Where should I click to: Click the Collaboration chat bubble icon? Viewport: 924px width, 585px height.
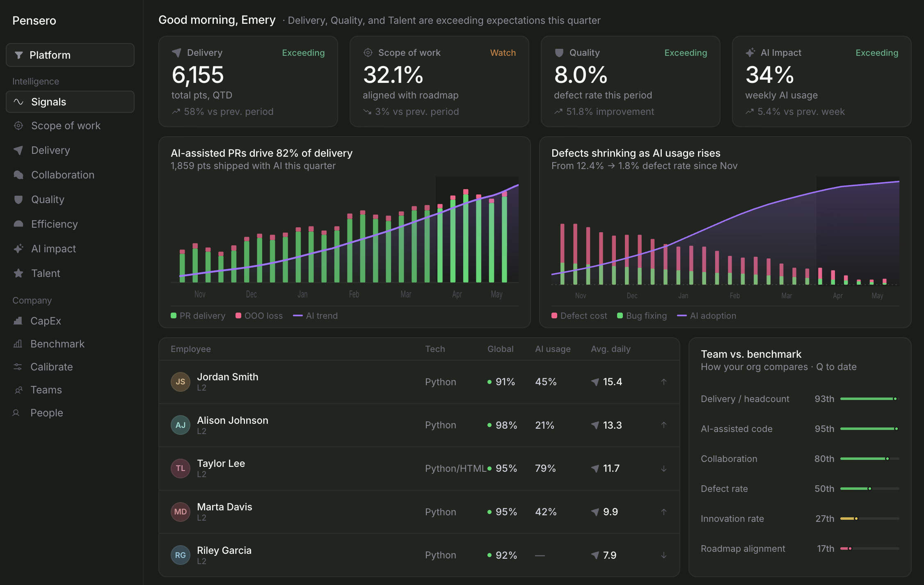(x=18, y=175)
